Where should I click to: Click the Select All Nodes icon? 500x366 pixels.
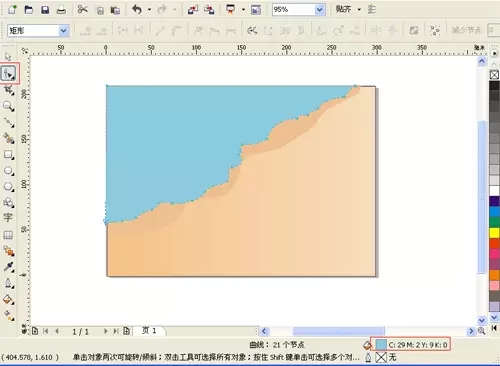pos(435,30)
